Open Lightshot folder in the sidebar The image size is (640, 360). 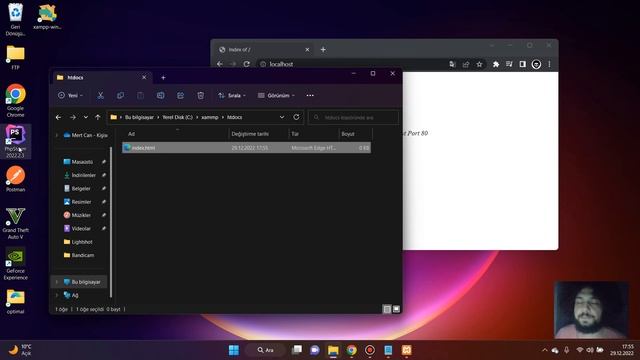[82, 242]
